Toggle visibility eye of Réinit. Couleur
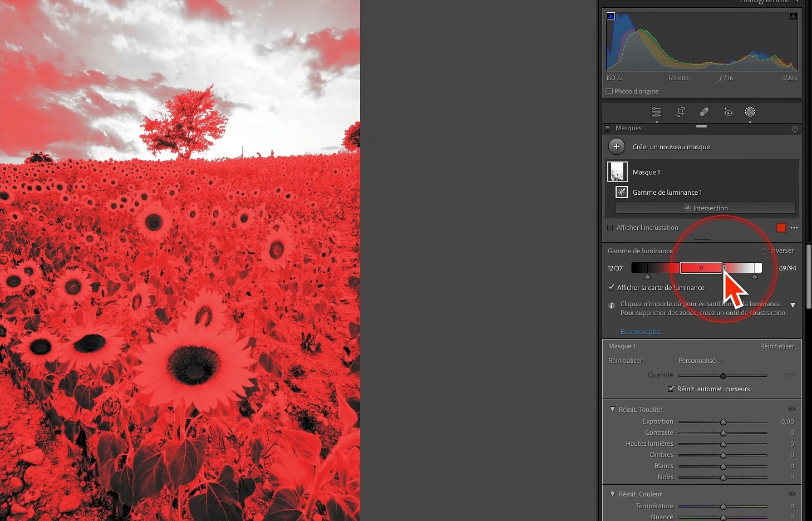812x521 pixels. click(792, 494)
